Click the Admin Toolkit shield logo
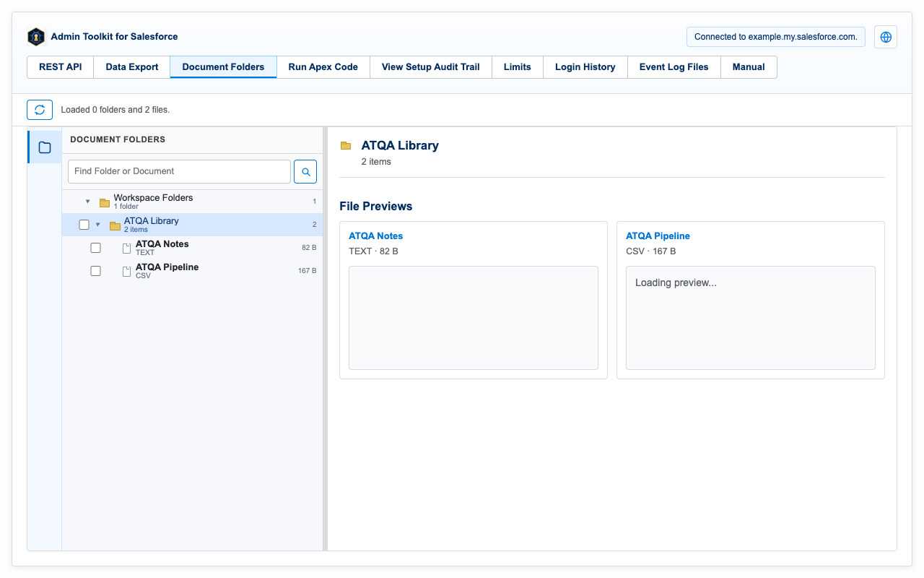Image resolution: width=924 pixels, height=578 pixels. [x=36, y=37]
